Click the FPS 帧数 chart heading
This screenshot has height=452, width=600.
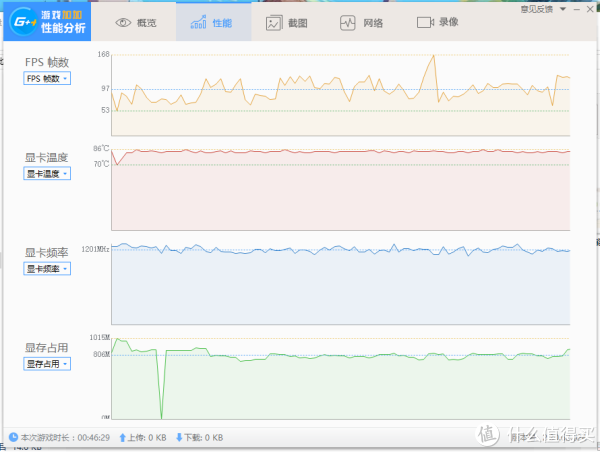[x=47, y=62]
